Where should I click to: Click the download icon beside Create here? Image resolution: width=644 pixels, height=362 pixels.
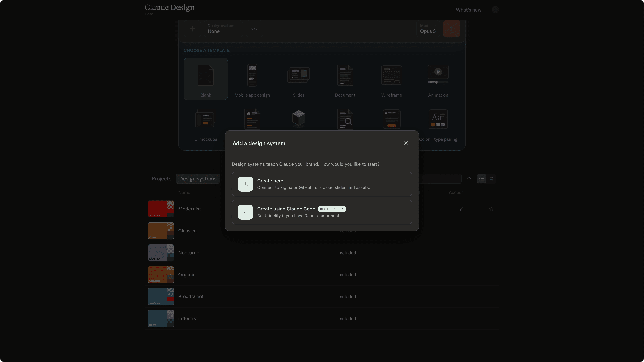(x=245, y=184)
